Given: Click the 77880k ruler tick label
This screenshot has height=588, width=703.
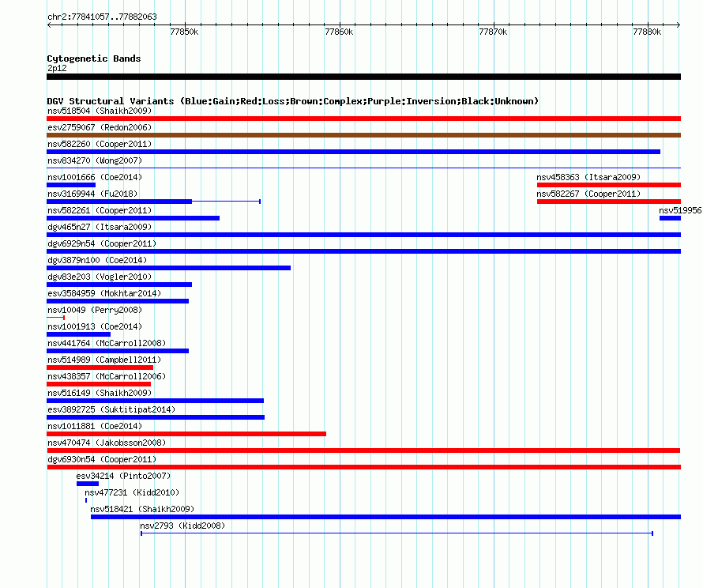Looking at the screenshot, I should pyautogui.click(x=647, y=32).
